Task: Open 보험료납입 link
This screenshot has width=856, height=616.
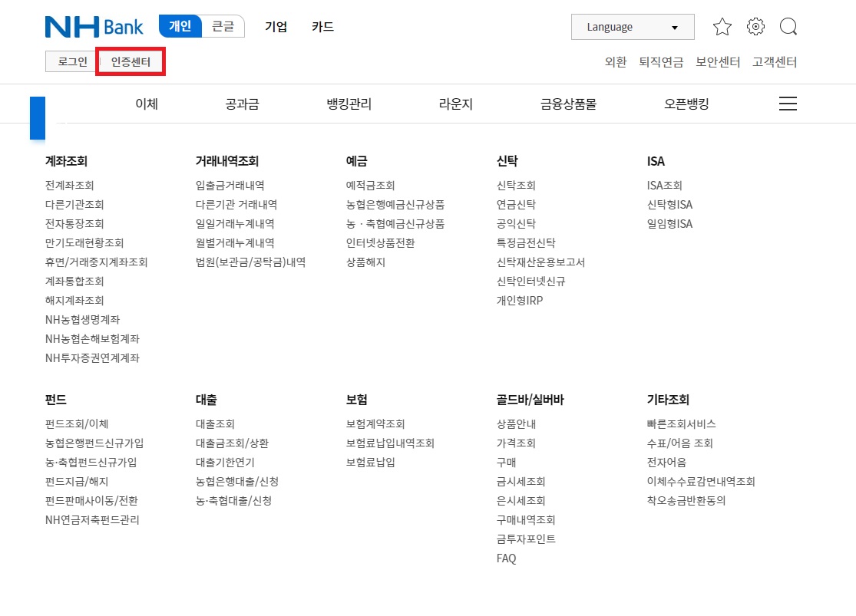Action: point(371,462)
